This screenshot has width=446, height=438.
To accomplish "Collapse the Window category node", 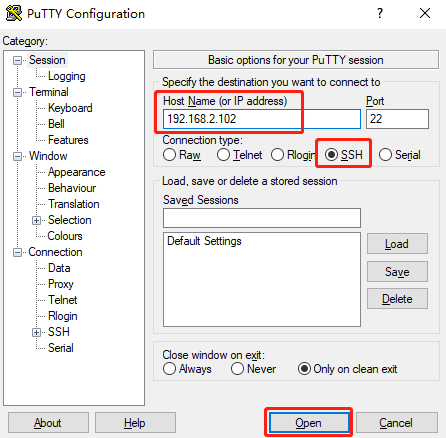I will tap(17, 156).
